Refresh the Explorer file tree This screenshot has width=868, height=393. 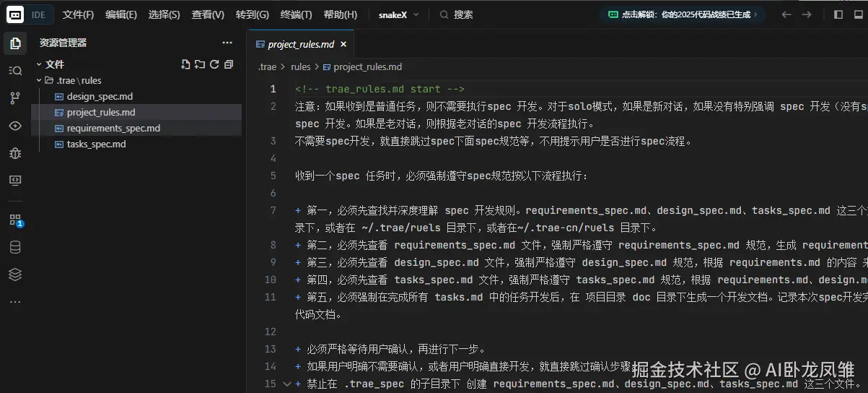coord(214,64)
